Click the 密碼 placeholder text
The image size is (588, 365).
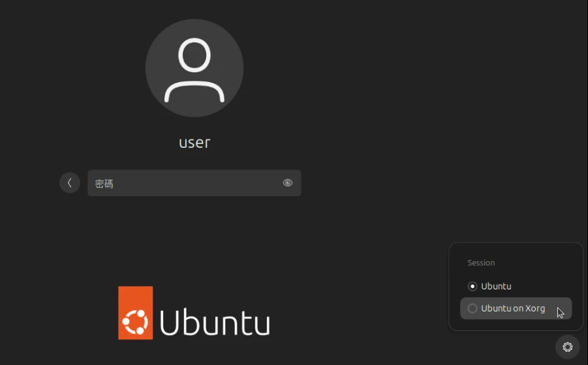[x=104, y=184]
